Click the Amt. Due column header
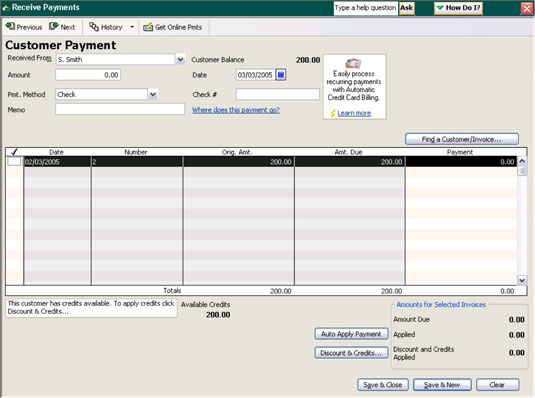This screenshot has width=535, height=398. coord(348,152)
